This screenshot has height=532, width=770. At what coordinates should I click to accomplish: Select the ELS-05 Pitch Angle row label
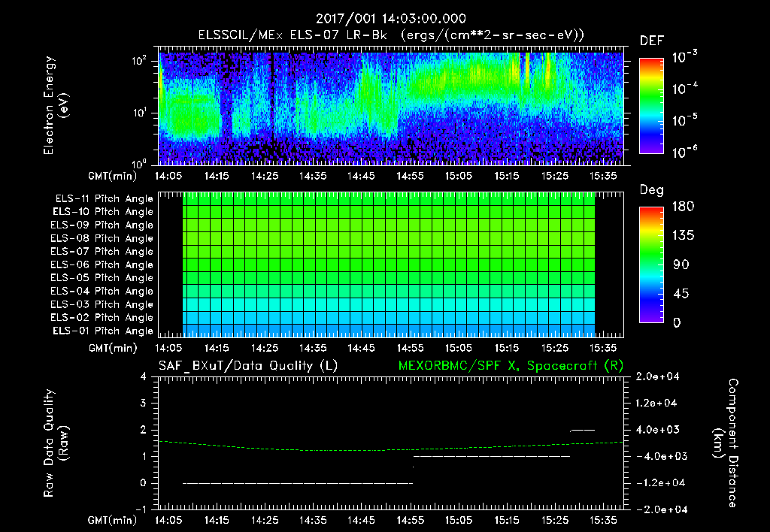(x=102, y=278)
